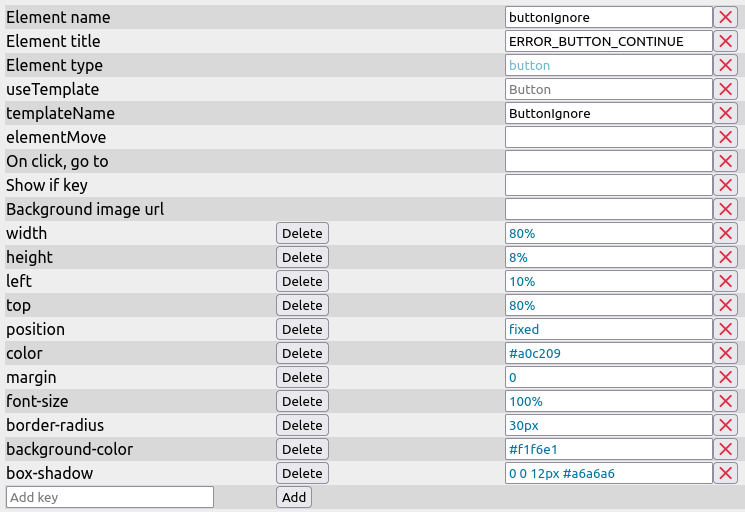Click the red X beside Element title

coord(726,41)
